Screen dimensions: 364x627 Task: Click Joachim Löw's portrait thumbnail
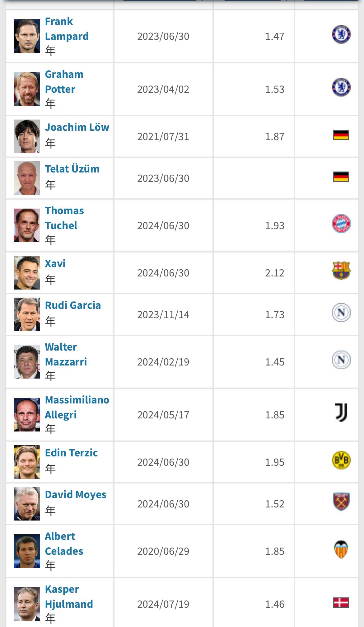click(x=27, y=136)
